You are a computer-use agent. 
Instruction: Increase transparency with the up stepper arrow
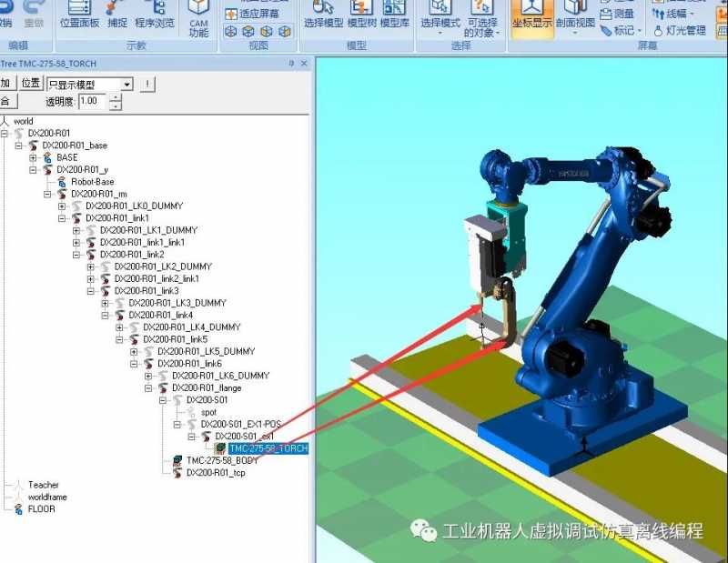pyautogui.click(x=116, y=98)
